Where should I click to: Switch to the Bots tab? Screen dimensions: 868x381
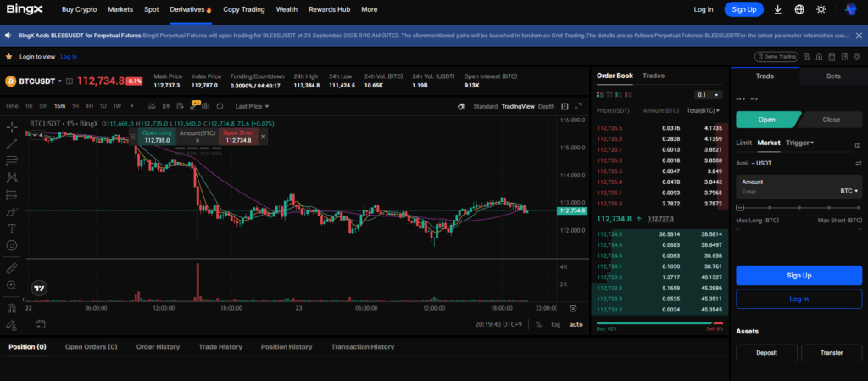point(833,76)
